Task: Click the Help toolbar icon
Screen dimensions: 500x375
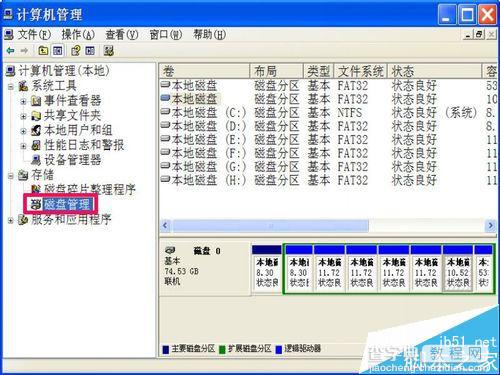Action: click(x=76, y=51)
